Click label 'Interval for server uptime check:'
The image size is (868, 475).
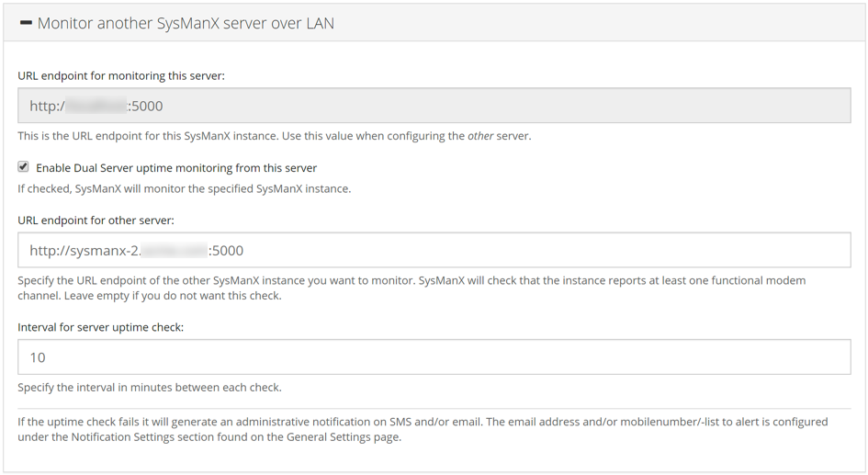coord(101,327)
